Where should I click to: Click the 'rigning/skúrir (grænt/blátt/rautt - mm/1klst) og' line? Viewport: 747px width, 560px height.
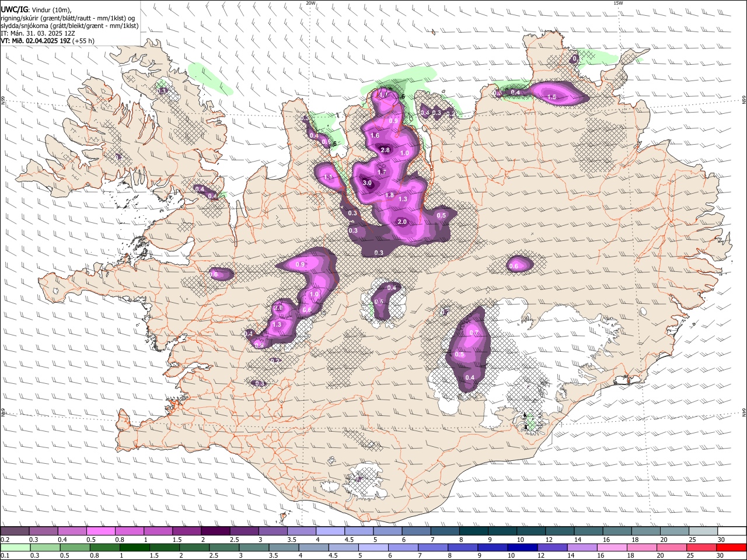67,18
